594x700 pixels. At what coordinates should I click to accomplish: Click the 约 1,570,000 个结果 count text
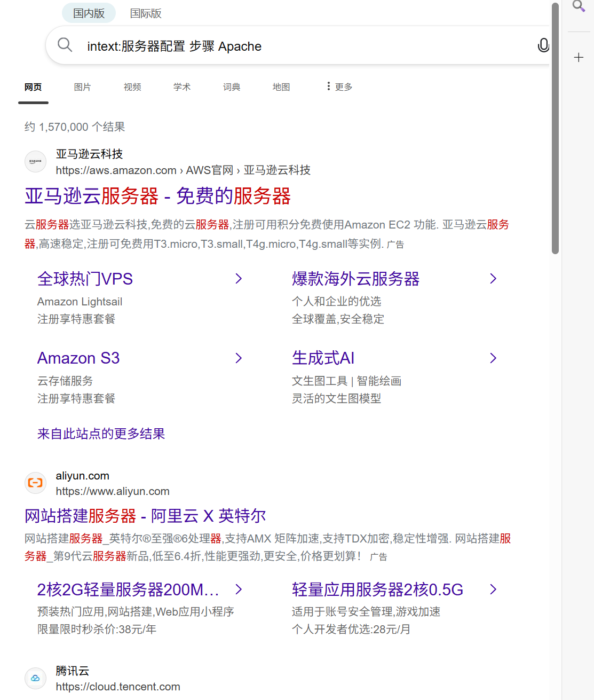click(75, 127)
